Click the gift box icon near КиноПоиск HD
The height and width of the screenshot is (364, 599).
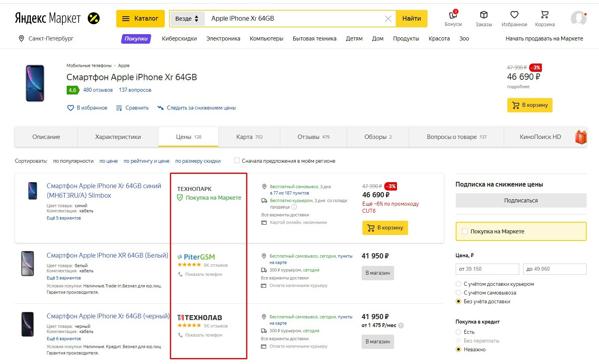pos(581,137)
